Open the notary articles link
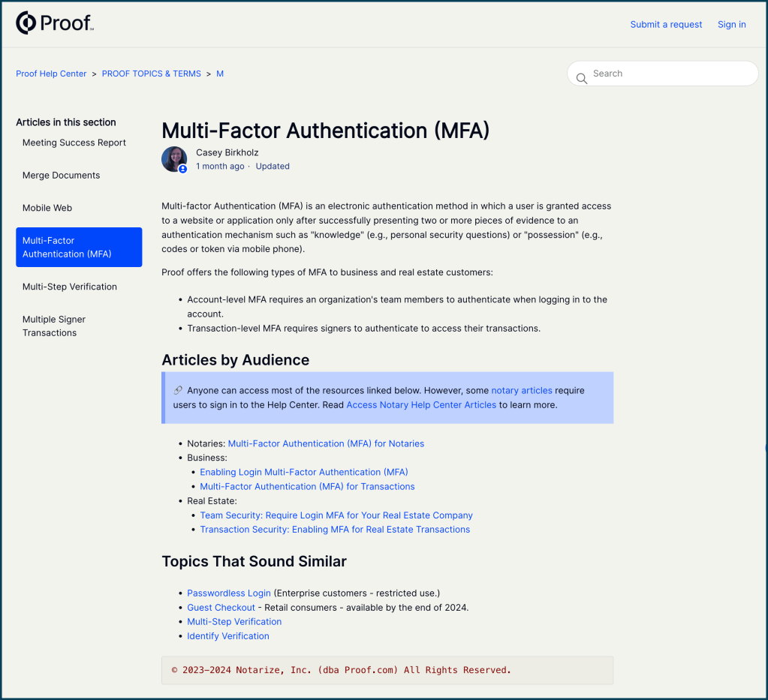The width and height of the screenshot is (768, 700). click(x=521, y=390)
